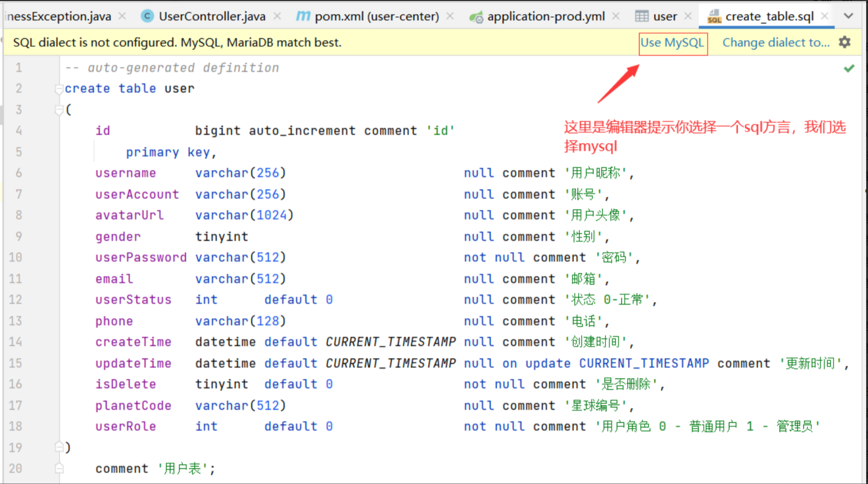Click line number 10 in gutter
This screenshot has height=484, width=868.
pyautogui.click(x=15, y=257)
